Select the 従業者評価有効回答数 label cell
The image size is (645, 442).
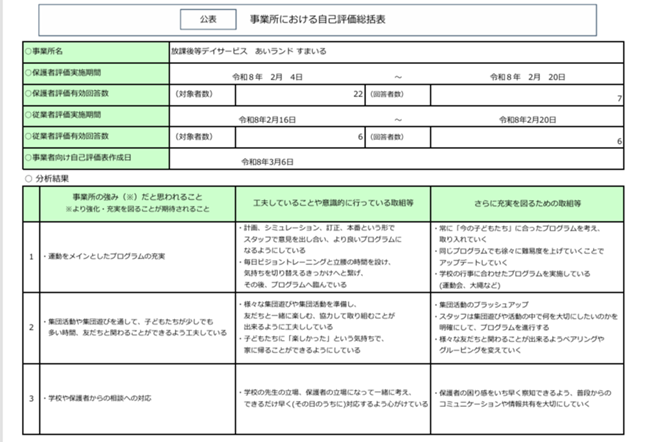pyautogui.click(x=95, y=137)
